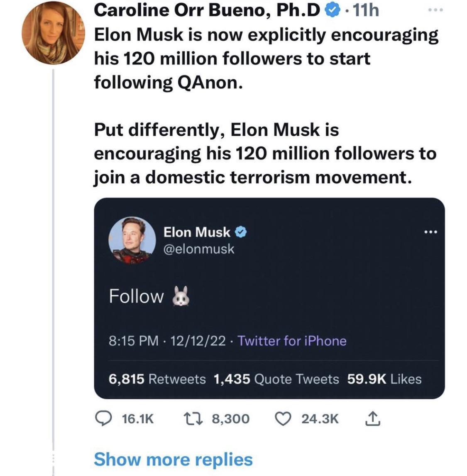Click Caroline Orr Bueno's profile photo

[54, 33]
